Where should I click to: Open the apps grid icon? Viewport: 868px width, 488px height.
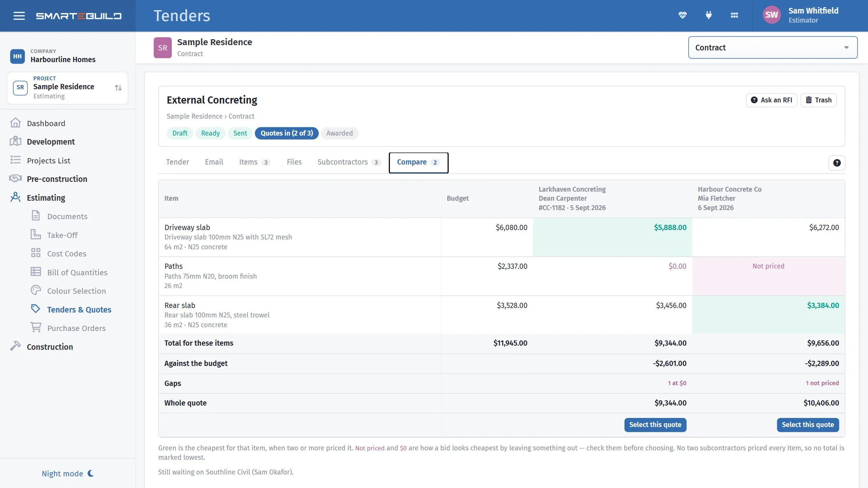click(734, 15)
